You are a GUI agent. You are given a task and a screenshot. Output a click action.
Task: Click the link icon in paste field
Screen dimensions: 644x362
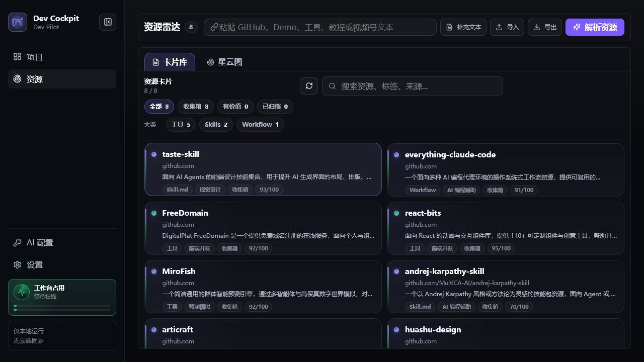[214, 27]
